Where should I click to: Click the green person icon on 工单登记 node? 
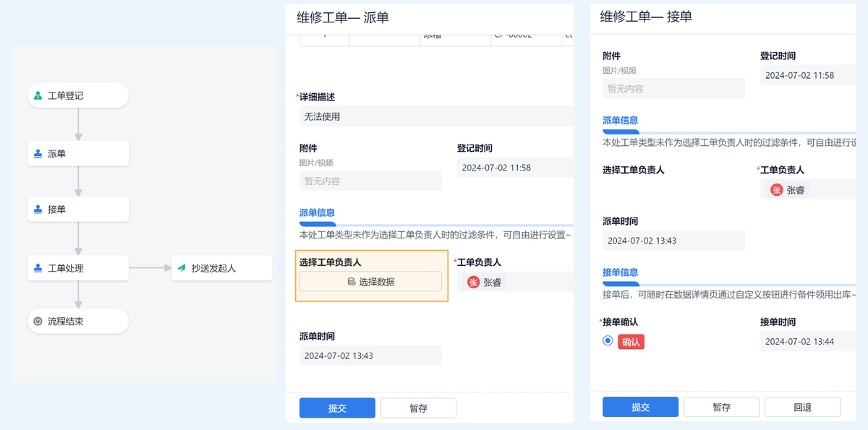tap(39, 95)
